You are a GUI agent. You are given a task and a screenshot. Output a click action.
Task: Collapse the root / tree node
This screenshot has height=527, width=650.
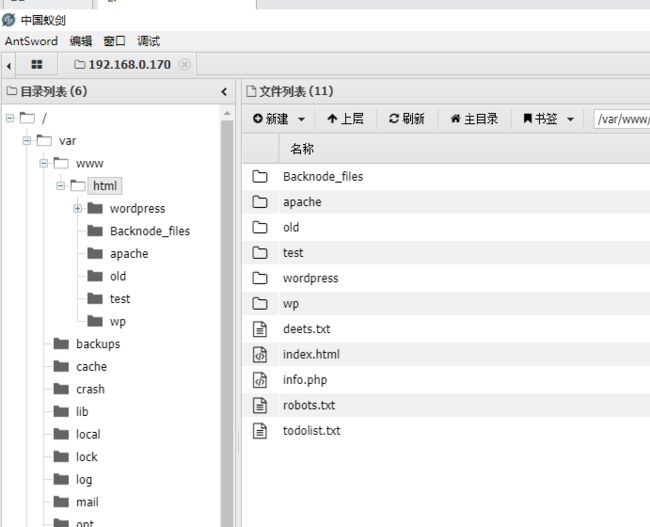tap(10, 119)
